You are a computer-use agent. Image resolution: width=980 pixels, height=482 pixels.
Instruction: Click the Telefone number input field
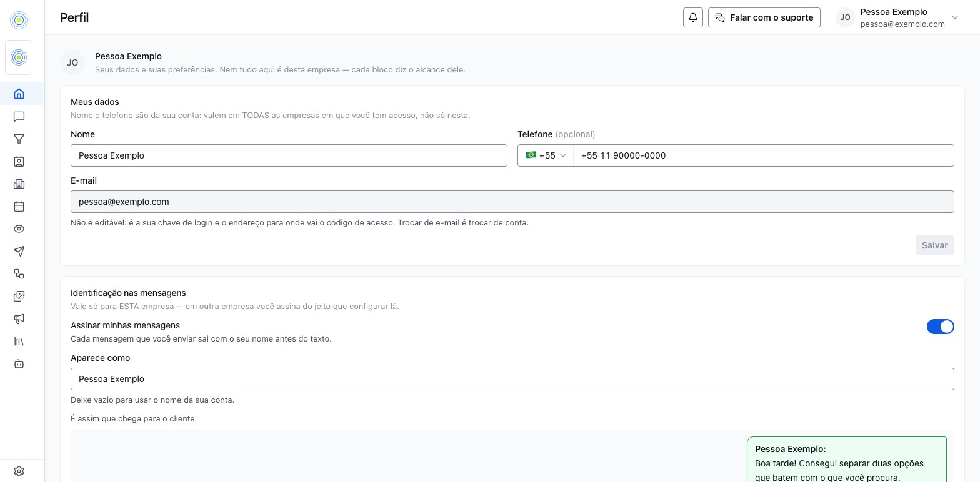[763, 155]
